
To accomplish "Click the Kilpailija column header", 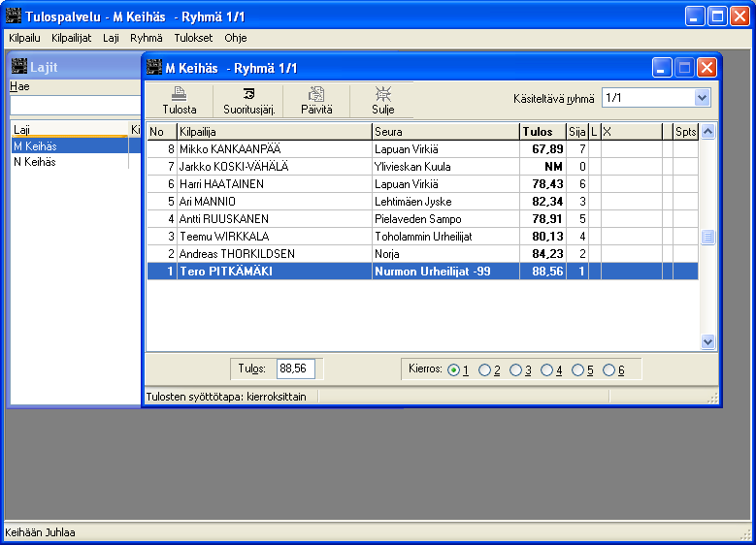I will tap(275, 132).
